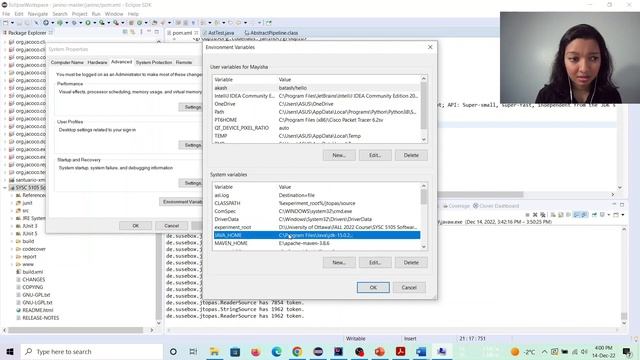640x360 pixels.
Task: Select experiment_root system variable row
Action: tap(317, 227)
